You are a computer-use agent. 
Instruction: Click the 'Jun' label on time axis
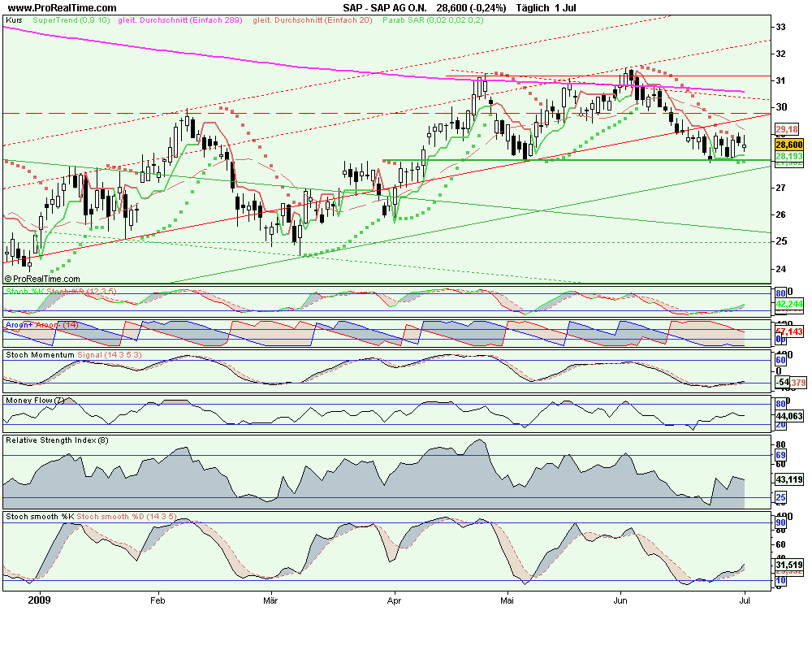click(620, 600)
